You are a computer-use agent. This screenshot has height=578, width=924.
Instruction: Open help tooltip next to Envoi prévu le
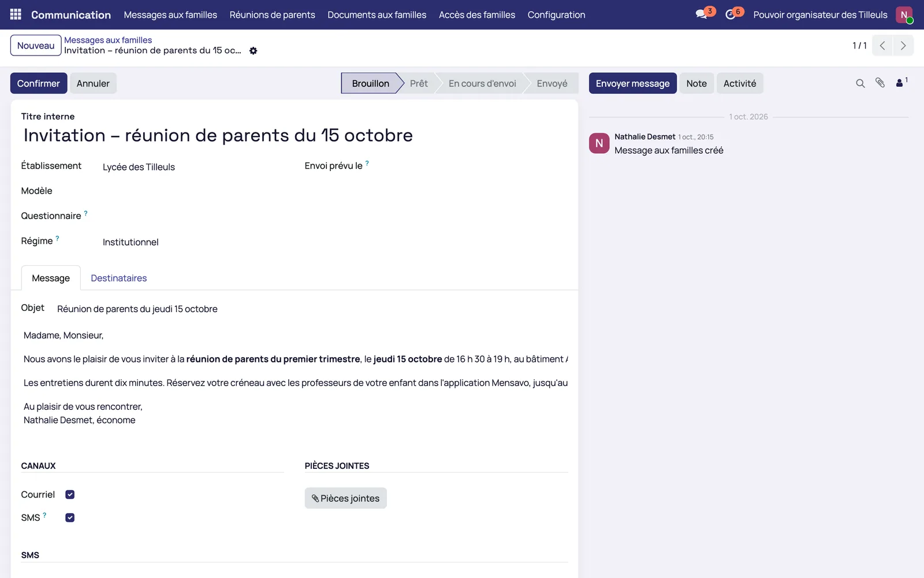367,164
